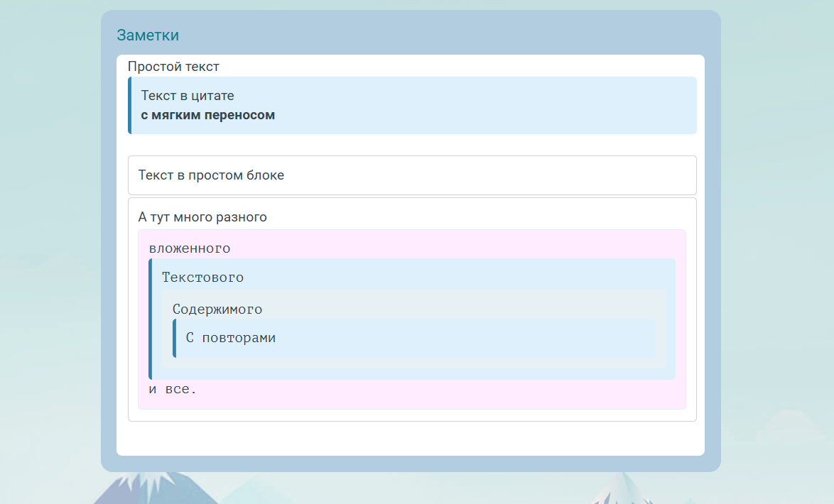Click the blue bar beside "Текстового" quote
The height and width of the screenshot is (504, 834).
(x=151, y=319)
